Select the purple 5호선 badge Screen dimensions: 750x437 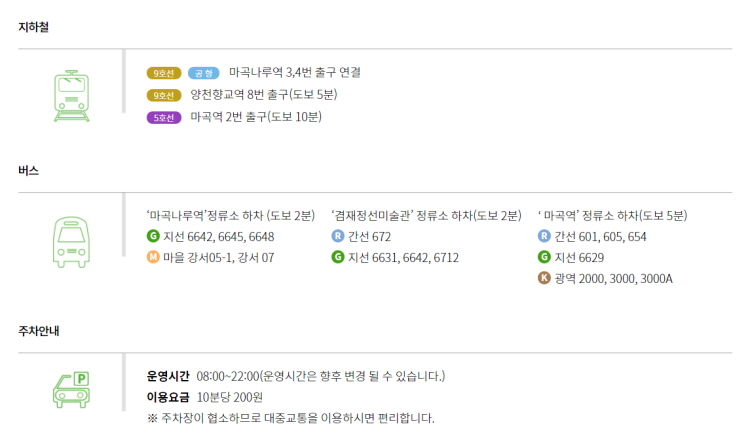[x=164, y=117]
